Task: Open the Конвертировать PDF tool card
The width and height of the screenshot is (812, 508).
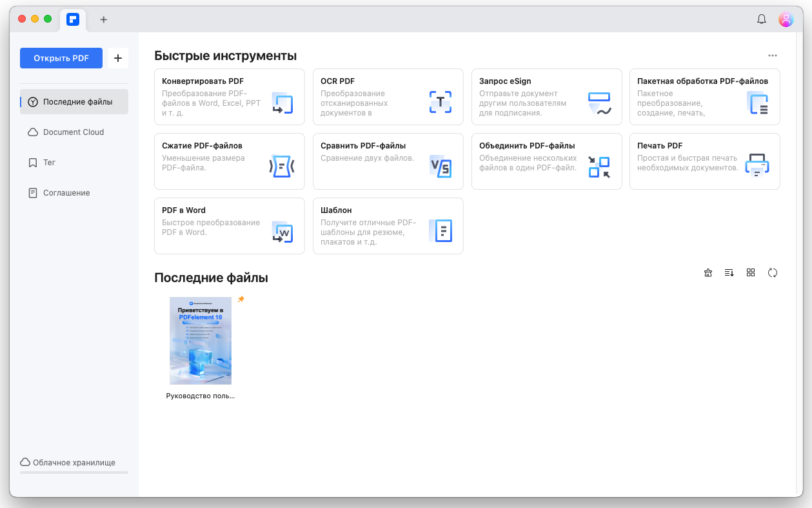Action: tap(230, 97)
